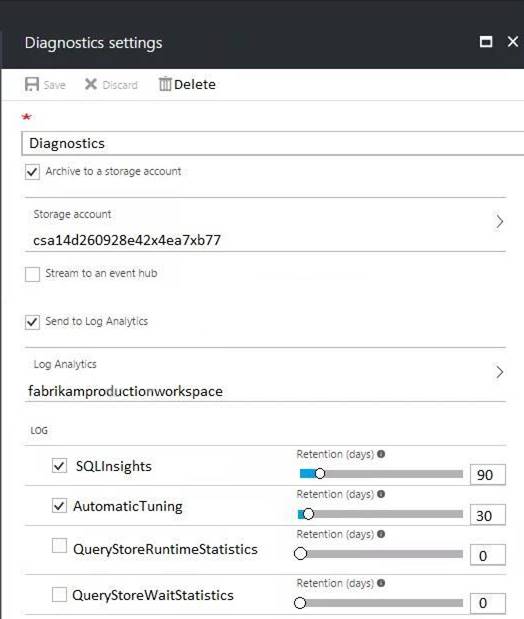Uncheck Send to Log Analytics

pyautogui.click(x=32, y=322)
